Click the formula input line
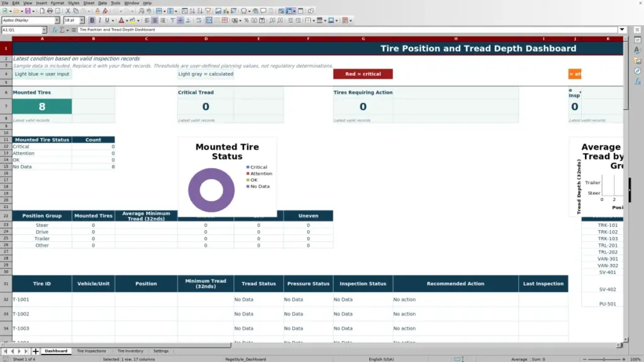The width and height of the screenshot is (644, 362). click(x=347, y=30)
